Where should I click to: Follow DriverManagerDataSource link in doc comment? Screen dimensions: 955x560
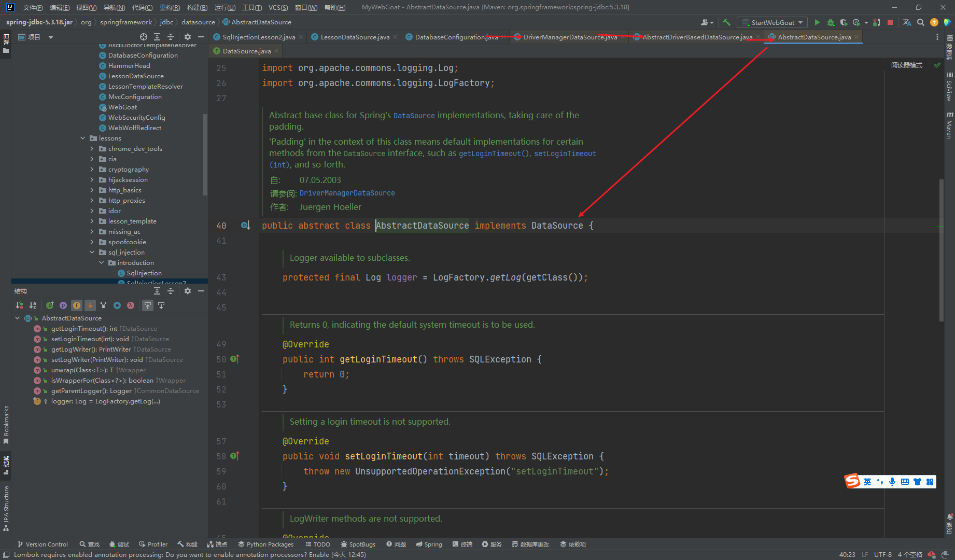347,193
